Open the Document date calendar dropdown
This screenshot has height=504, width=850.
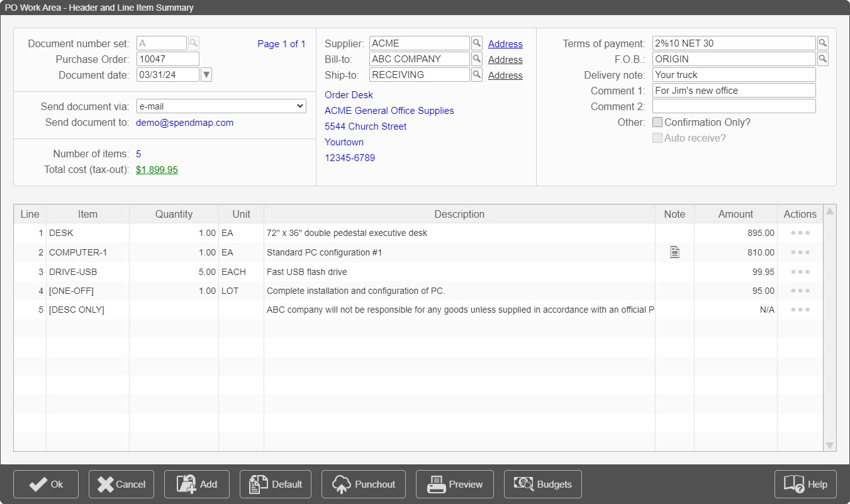(206, 74)
